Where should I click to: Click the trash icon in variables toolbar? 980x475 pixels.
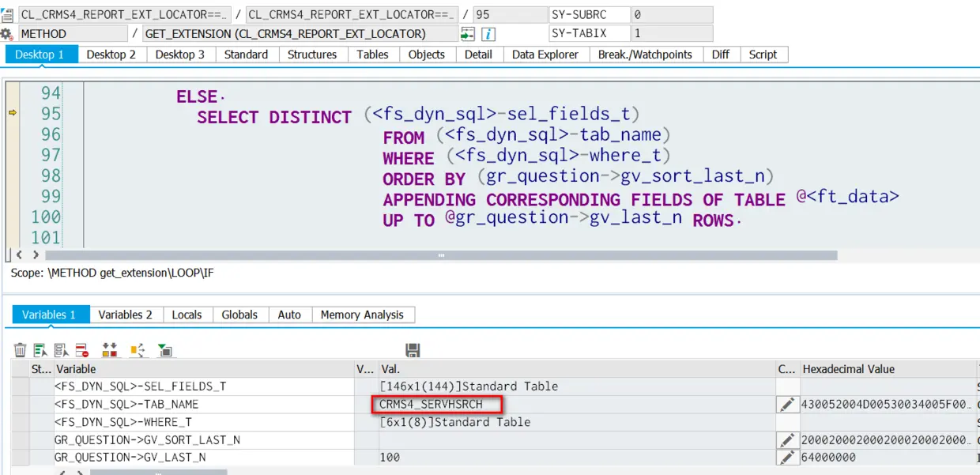[21, 350]
